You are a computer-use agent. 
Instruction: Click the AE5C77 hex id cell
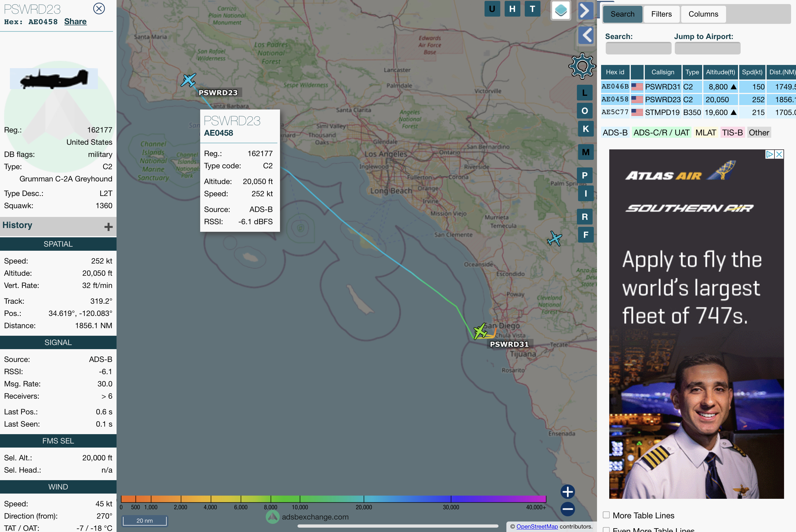pyautogui.click(x=615, y=112)
